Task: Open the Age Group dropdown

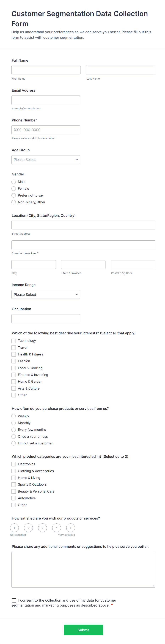Action: pyautogui.click(x=46, y=159)
